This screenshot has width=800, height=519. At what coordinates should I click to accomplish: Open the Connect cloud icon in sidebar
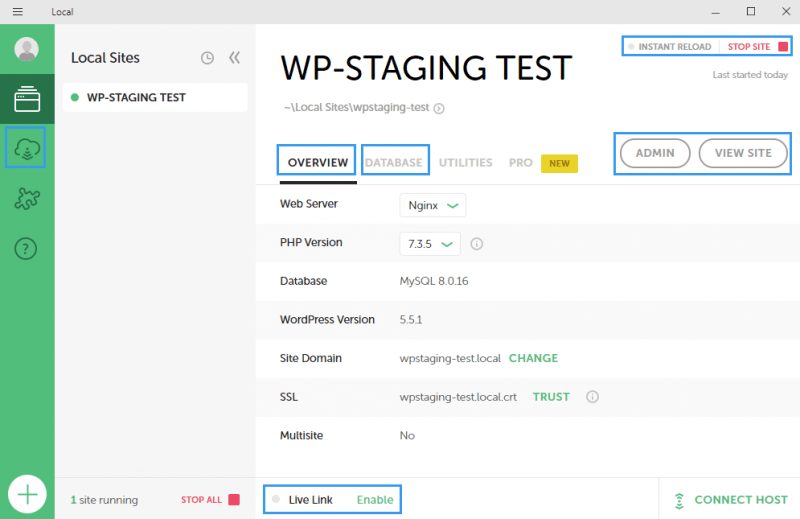pyautogui.click(x=26, y=148)
